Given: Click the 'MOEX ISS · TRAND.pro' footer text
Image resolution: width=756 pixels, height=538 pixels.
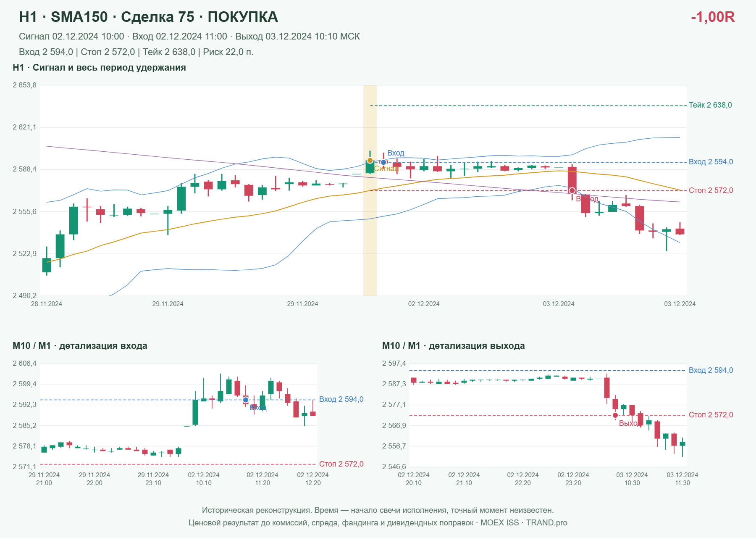Looking at the screenshot, I should click(x=524, y=523).
